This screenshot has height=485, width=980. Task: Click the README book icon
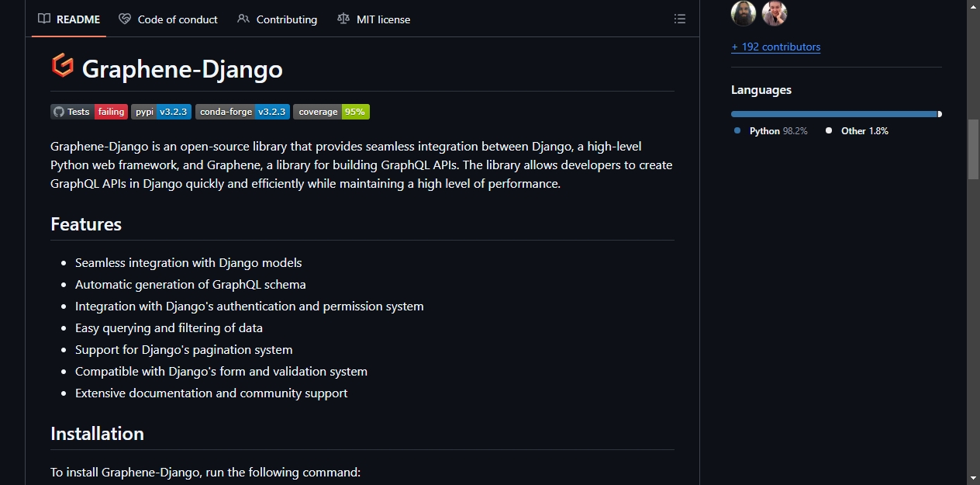tap(44, 19)
